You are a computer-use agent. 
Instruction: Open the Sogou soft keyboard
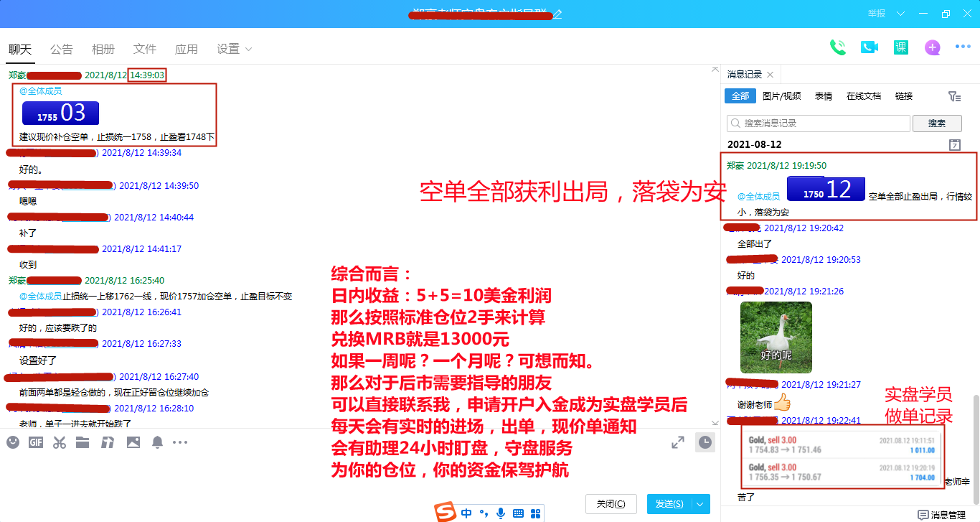518,513
